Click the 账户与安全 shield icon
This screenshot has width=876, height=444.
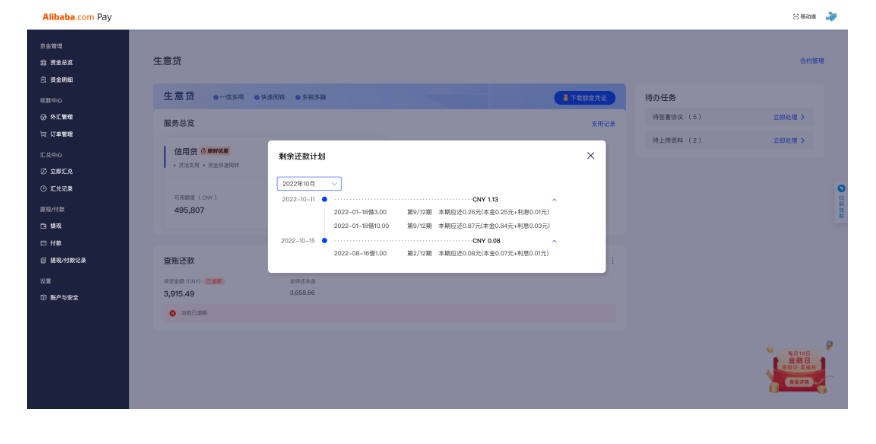pos(44,298)
